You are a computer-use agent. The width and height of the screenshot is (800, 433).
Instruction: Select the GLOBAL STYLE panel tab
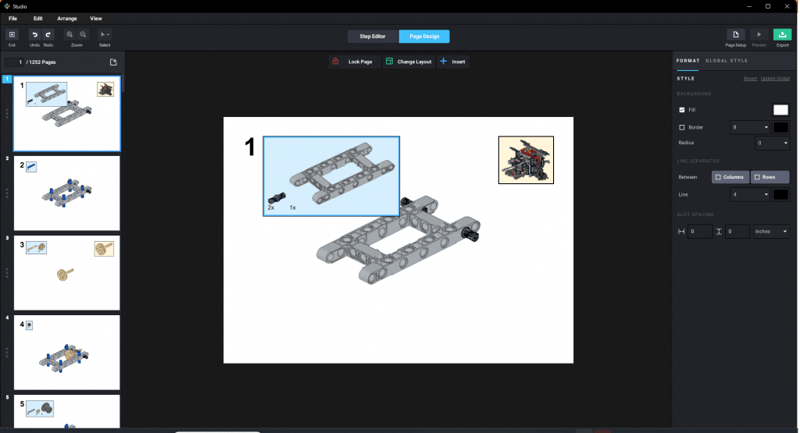coord(727,61)
